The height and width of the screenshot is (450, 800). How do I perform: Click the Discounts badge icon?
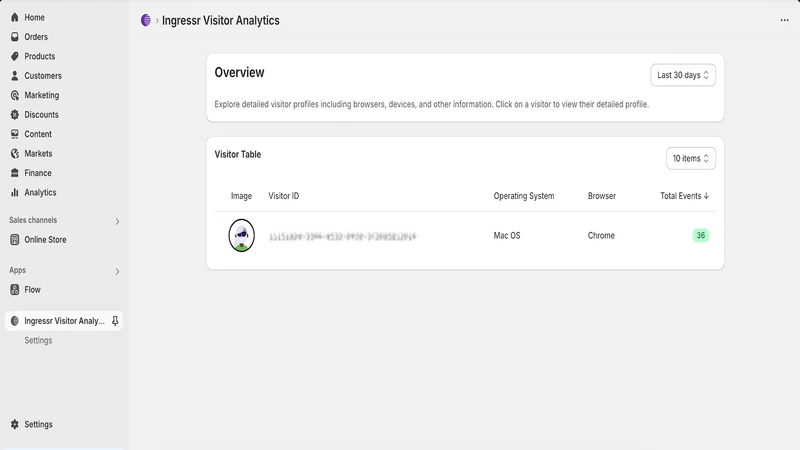click(15, 114)
